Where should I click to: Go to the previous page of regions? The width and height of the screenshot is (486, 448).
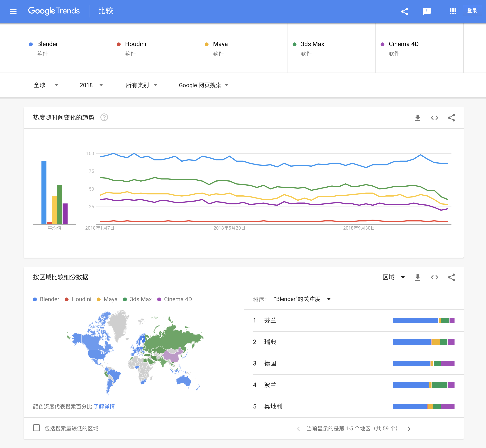(298, 429)
